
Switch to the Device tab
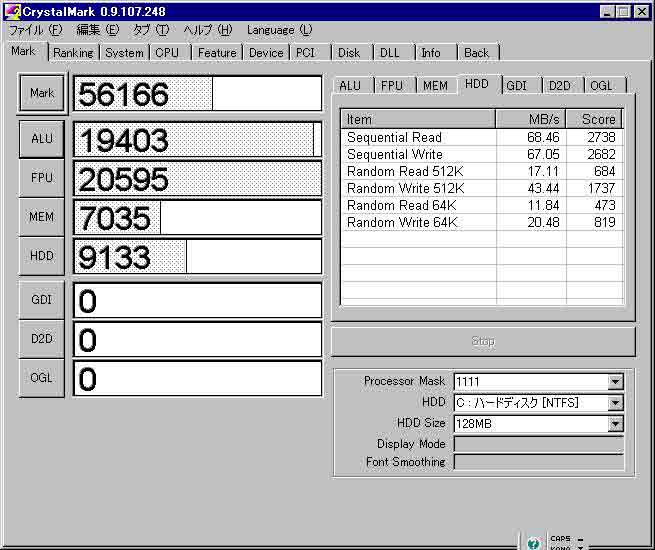coord(266,53)
